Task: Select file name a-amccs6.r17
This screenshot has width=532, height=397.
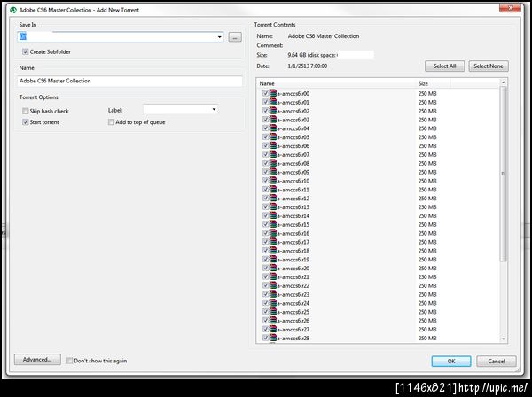Action: pos(293,242)
